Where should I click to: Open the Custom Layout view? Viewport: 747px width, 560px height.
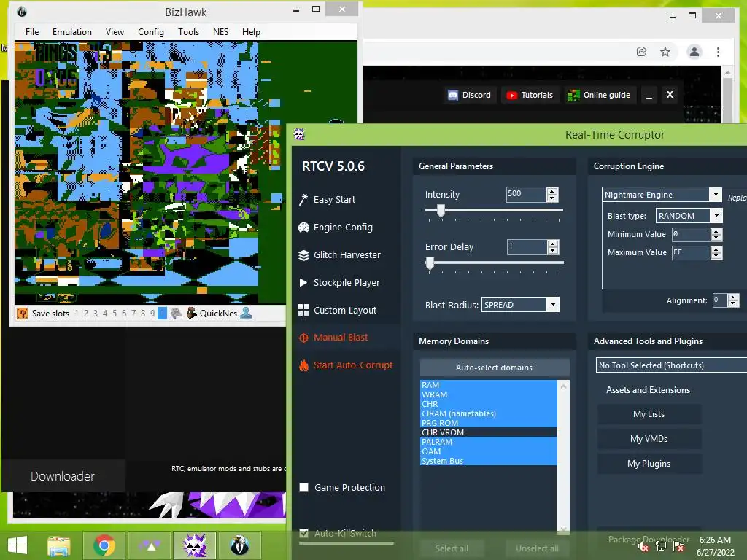[x=337, y=310]
